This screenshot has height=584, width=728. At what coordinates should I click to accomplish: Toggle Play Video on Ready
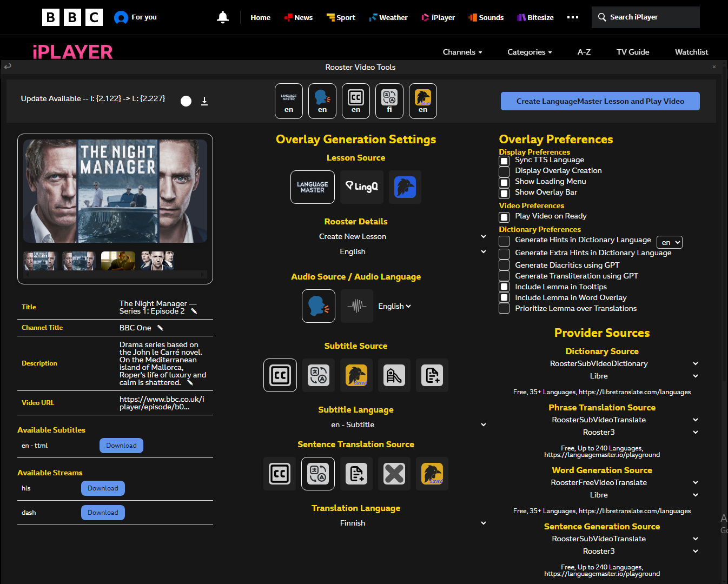coord(504,217)
